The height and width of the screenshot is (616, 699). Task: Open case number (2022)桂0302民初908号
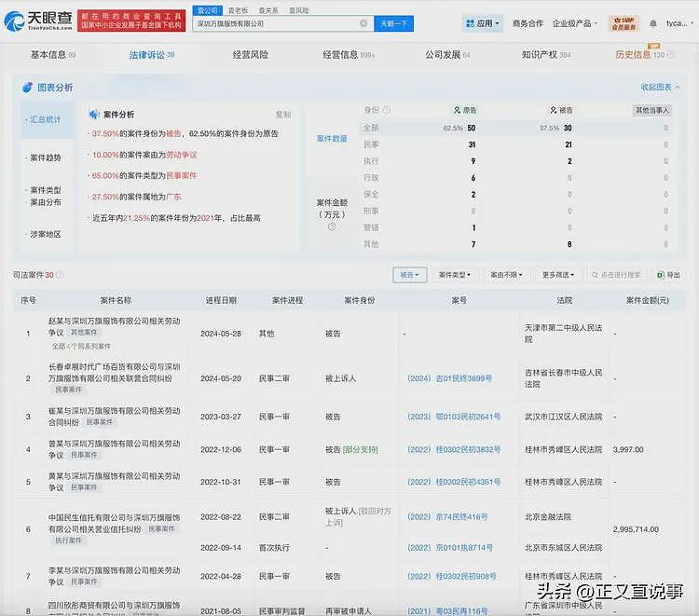(452, 576)
